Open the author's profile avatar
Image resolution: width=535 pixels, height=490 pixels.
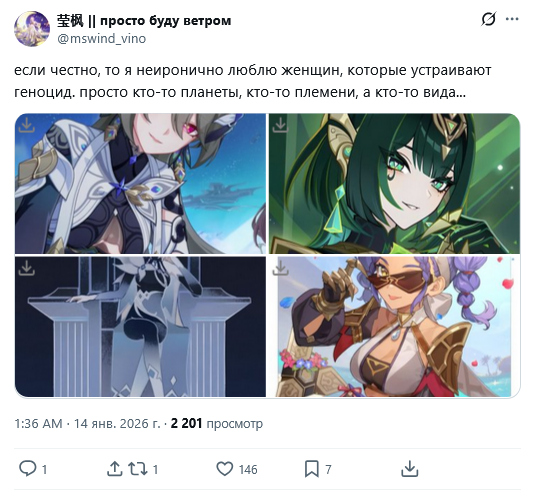point(32,29)
